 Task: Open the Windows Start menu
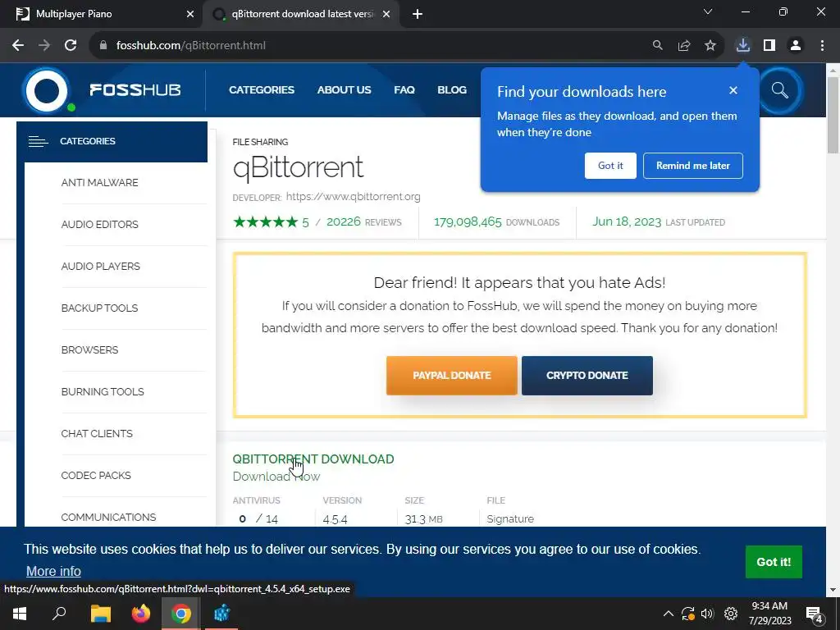click(x=20, y=614)
